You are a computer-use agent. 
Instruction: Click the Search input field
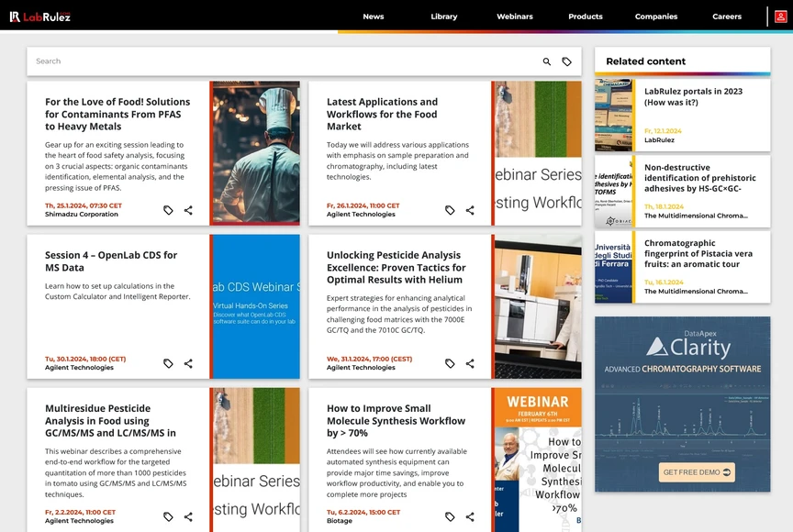click(x=284, y=61)
